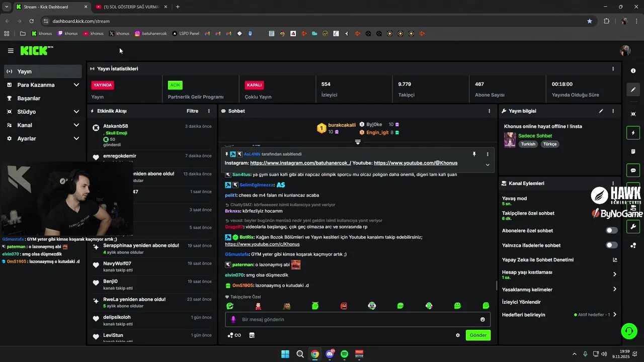Click the chat scrollbar thumb
Viewport: 644px width, 362px height.
click(x=497, y=286)
